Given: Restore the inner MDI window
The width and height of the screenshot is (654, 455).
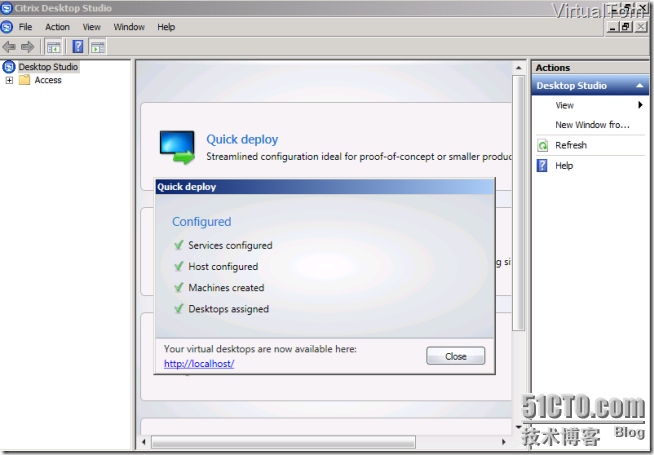Looking at the screenshot, I should click(x=625, y=27).
